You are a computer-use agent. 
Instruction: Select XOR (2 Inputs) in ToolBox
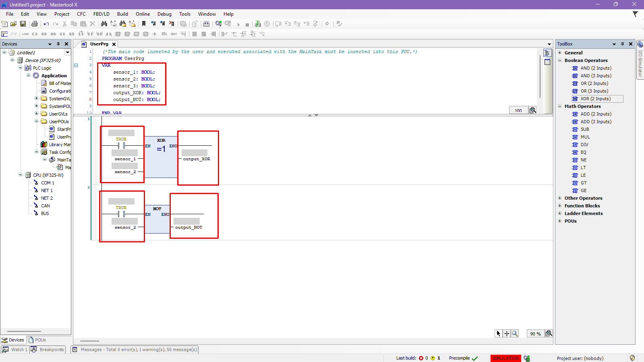pos(595,99)
